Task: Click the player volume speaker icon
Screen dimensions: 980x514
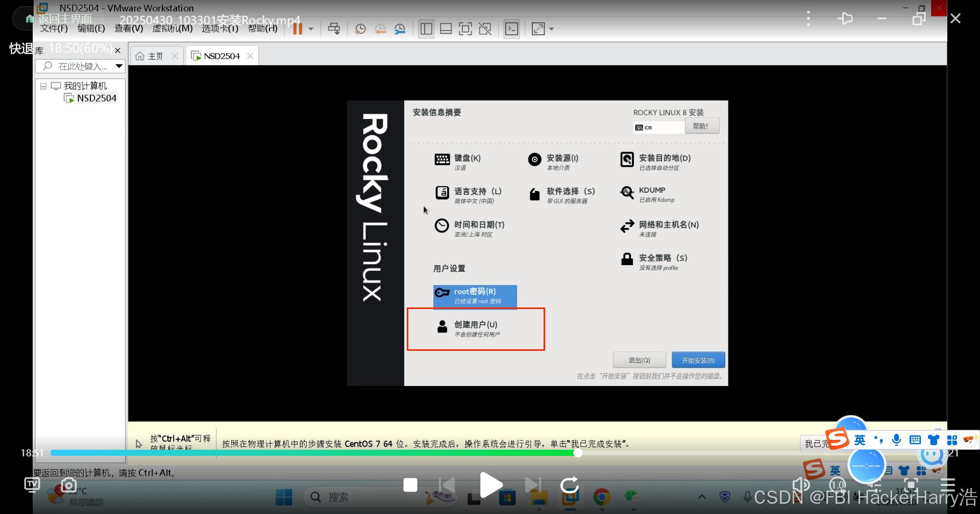Action: [801, 484]
